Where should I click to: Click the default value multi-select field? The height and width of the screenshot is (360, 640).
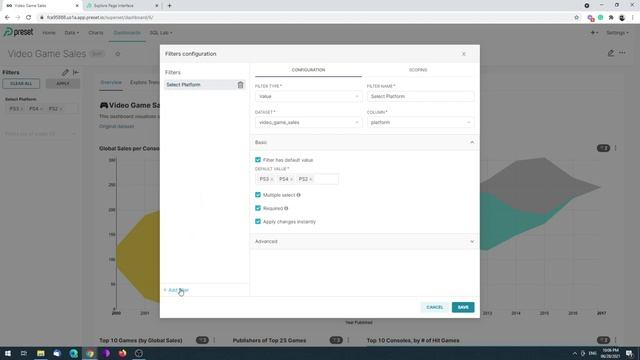pyautogui.click(x=297, y=179)
